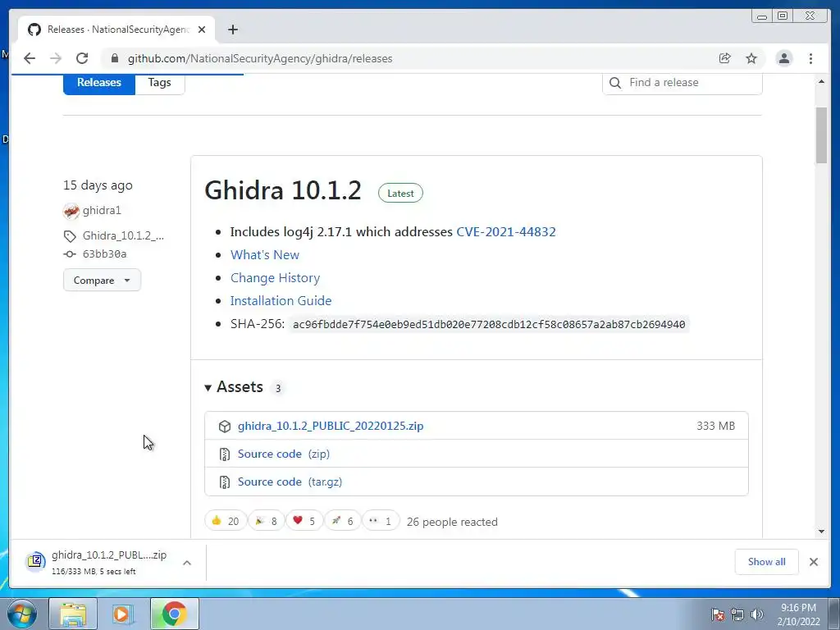Expand the download item options chevron

187,563
